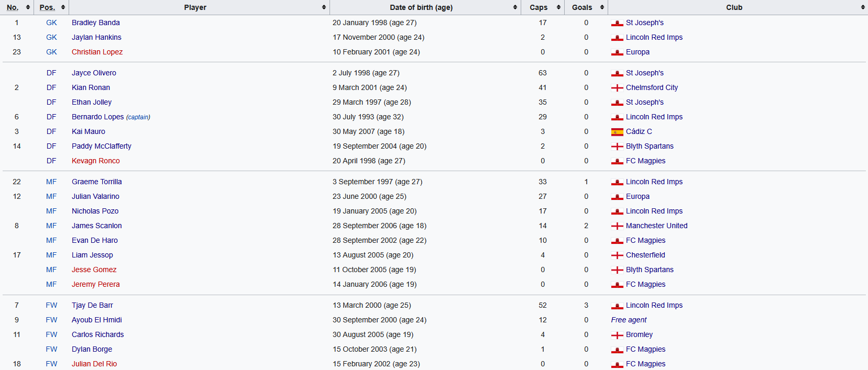The width and height of the screenshot is (868, 370).
Task: Sort by Player column header
Action: [324, 7]
